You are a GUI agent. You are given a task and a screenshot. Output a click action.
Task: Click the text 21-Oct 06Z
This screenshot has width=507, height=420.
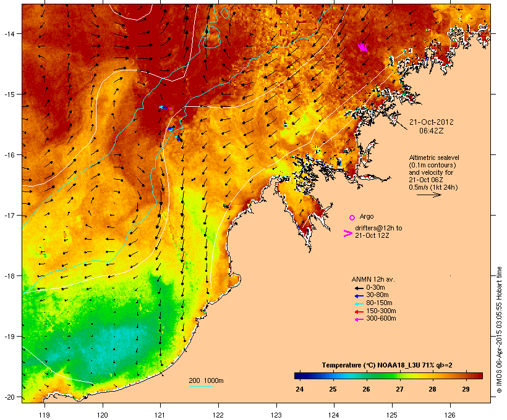[426, 180]
